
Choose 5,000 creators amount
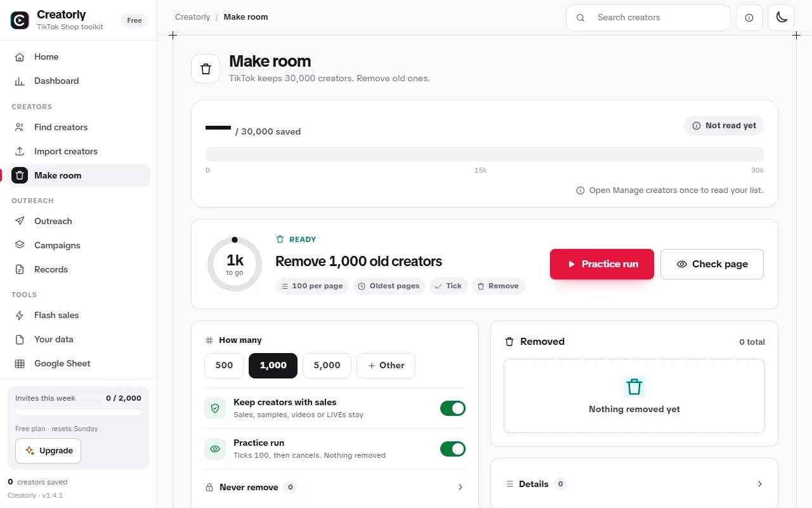click(327, 366)
